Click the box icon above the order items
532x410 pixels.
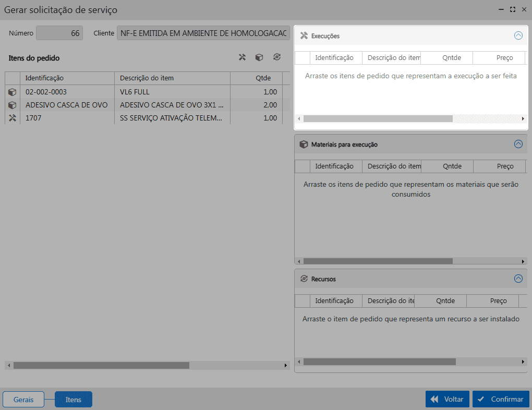pos(259,57)
